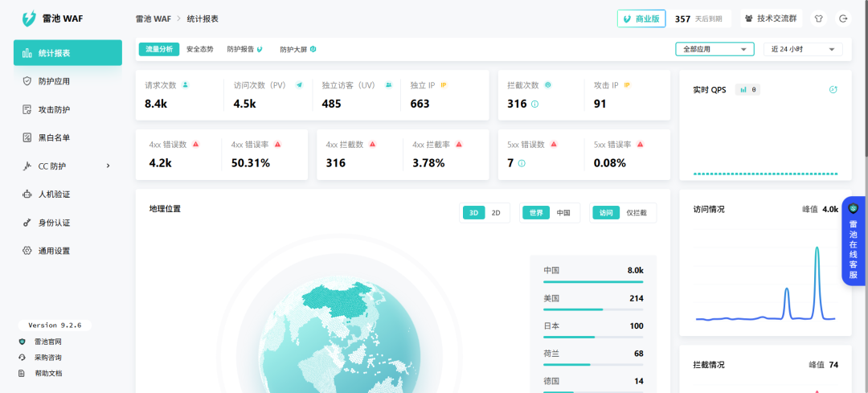This screenshot has height=393, width=868.
Task: Click the 黑白名单 list icon
Action: (x=27, y=137)
